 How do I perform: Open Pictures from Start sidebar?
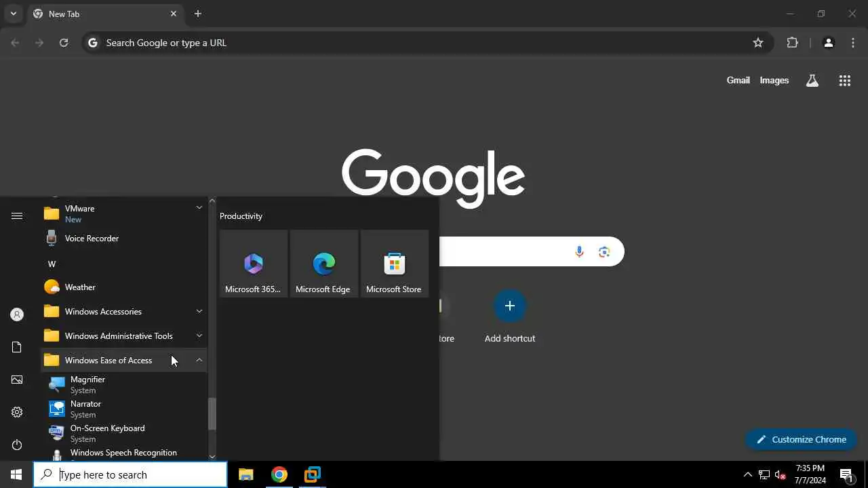(x=17, y=380)
